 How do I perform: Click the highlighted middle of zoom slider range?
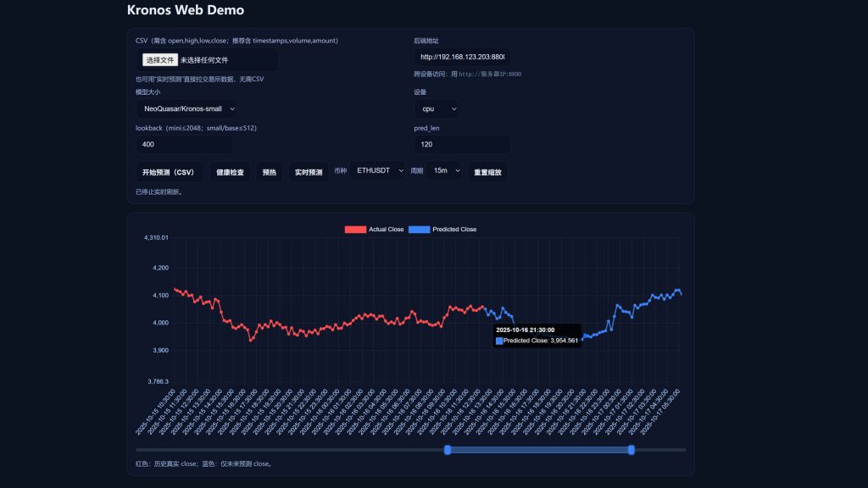pos(539,450)
